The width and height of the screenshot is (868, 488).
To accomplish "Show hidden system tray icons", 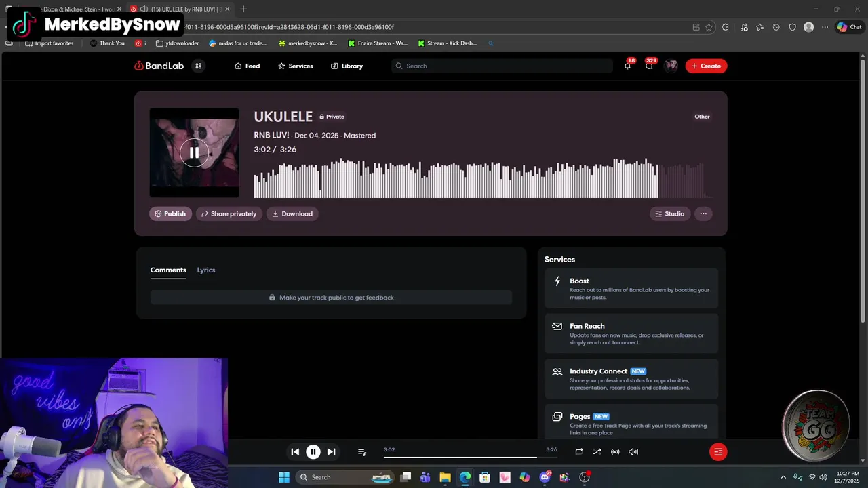I will click(783, 477).
